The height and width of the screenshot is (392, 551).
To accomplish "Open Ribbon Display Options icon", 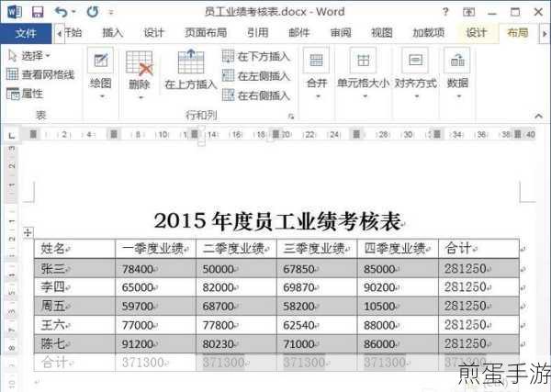I will coord(468,12).
